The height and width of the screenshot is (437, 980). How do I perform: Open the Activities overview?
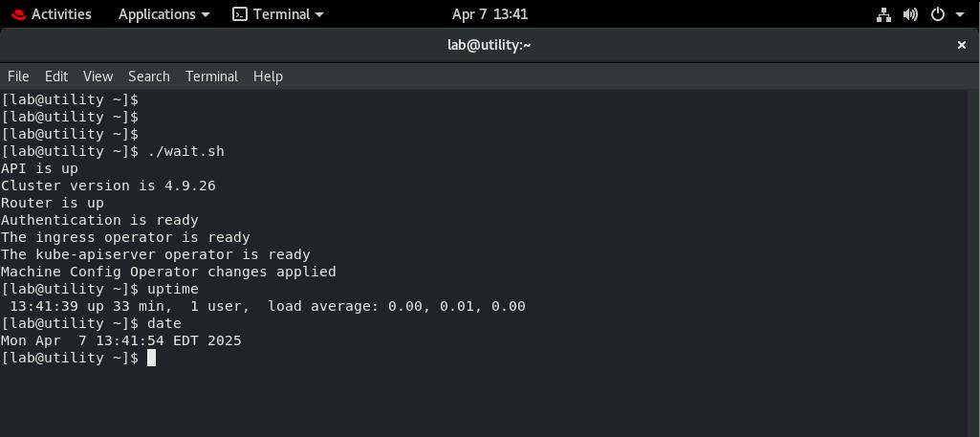point(60,14)
